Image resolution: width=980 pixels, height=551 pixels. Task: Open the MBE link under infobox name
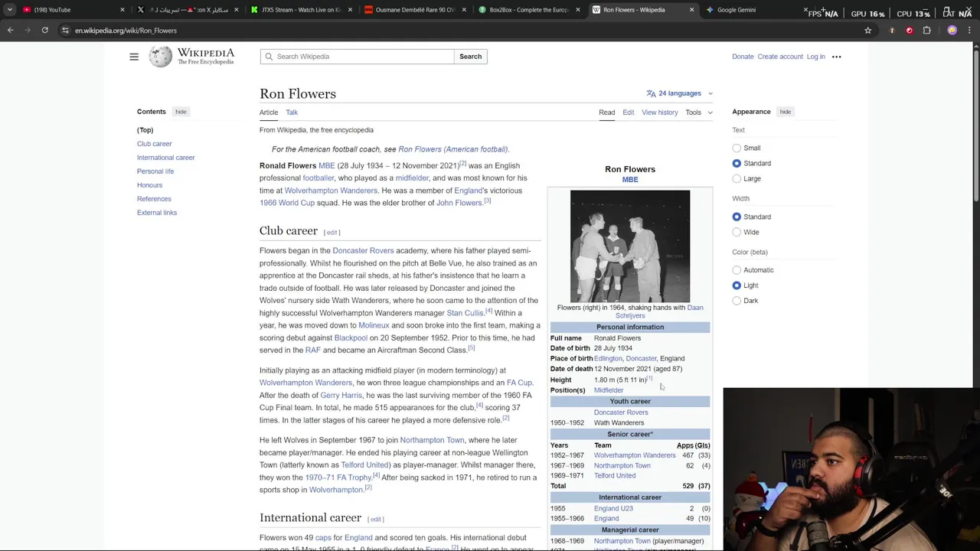pos(630,180)
